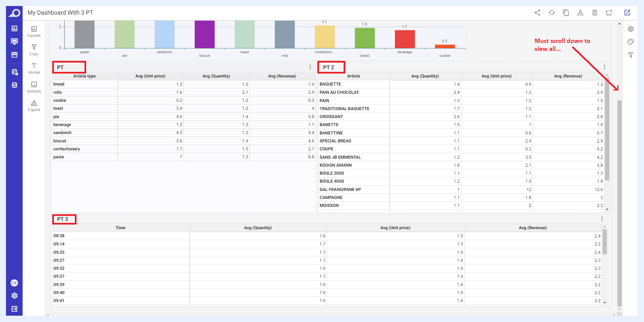644x322 pixels.
Task: Select the confectionery row in PT
Action: click(183, 149)
